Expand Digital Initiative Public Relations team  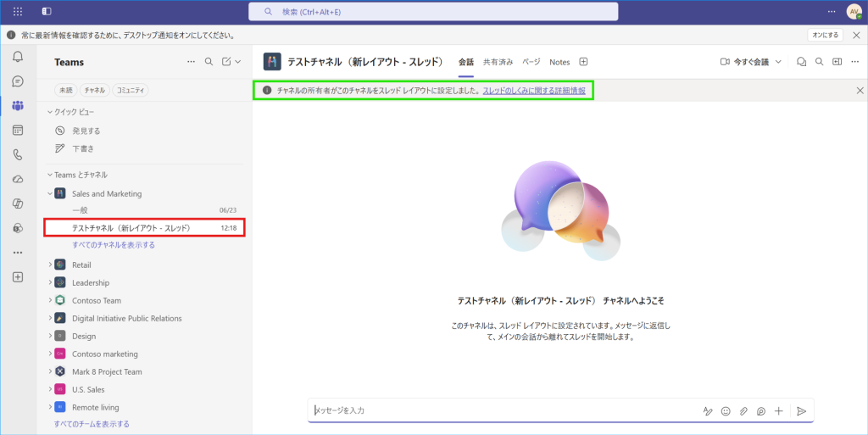pos(50,318)
